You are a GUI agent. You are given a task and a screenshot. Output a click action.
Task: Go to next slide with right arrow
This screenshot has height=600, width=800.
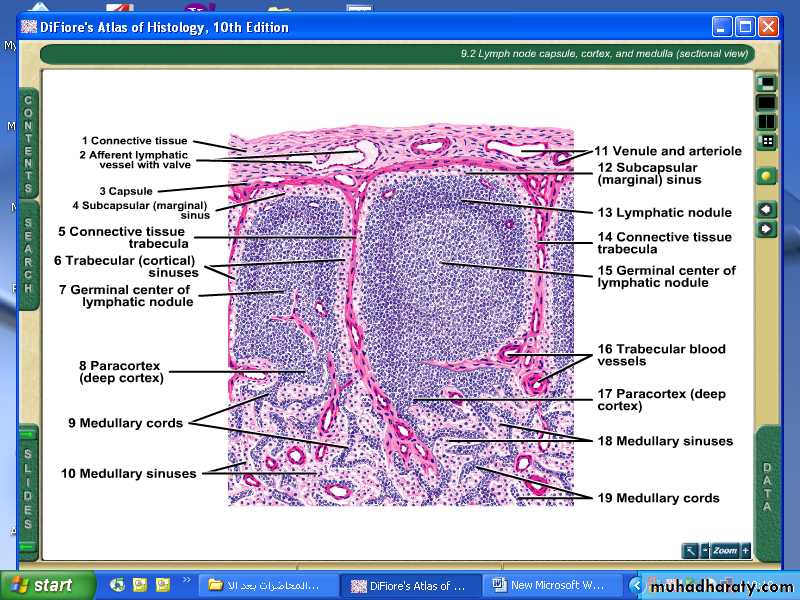click(766, 229)
